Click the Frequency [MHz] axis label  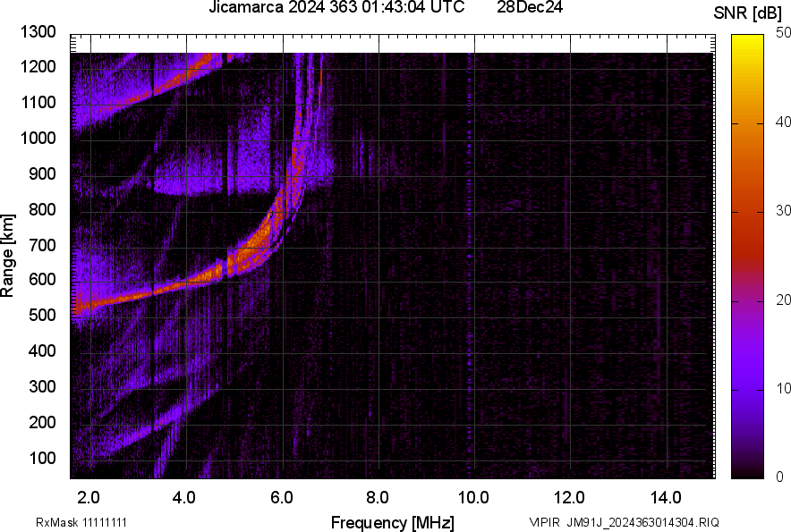[393, 522]
